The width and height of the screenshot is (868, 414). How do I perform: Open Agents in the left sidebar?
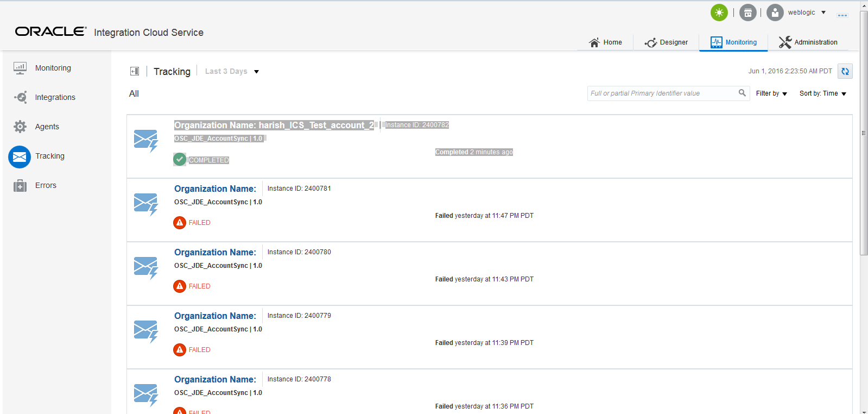coord(47,127)
